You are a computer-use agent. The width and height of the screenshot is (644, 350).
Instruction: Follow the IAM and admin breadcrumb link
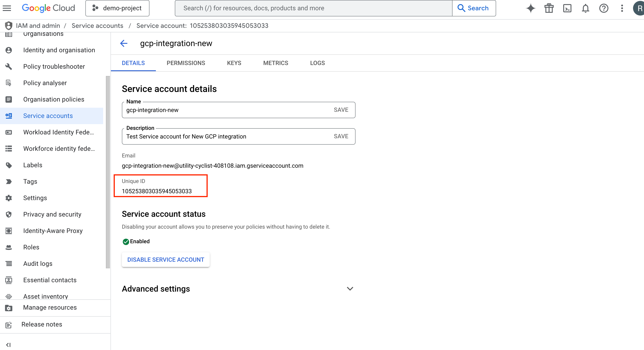[x=38, y=26]
